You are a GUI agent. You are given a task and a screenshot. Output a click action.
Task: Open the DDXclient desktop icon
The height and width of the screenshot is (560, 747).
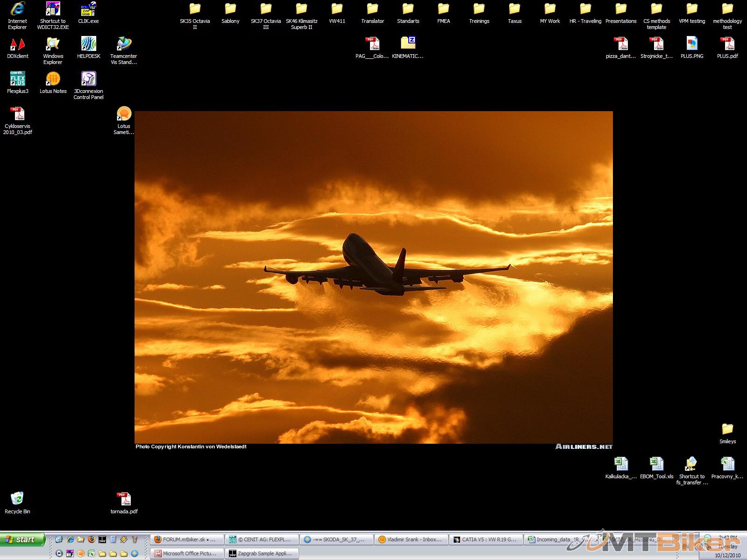[17, 44]
